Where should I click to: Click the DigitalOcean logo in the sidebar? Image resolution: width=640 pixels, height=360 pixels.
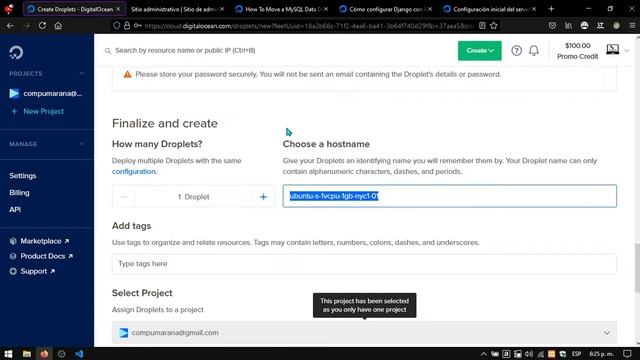[x=16, y=52]
